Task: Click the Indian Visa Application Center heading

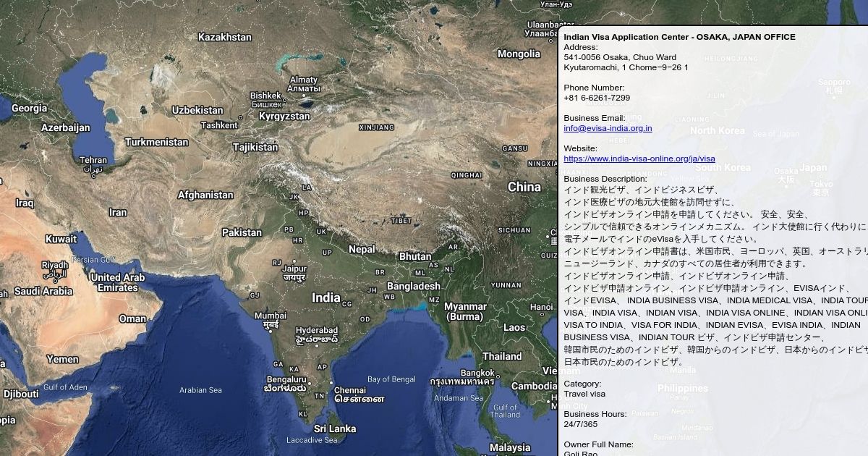Action: coord(679,37)
